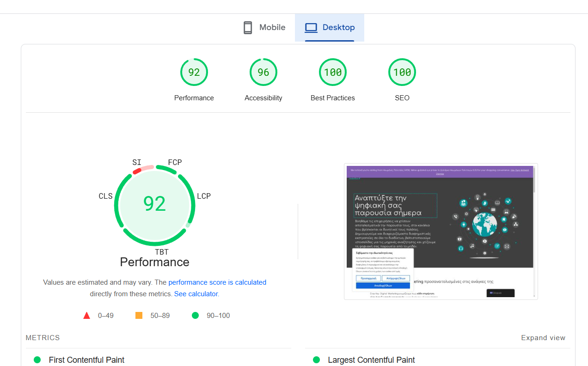Click the page screenshot thumbnail
Image resolution: width=588 pixels, height=366 pixels.
coord(441,231)
